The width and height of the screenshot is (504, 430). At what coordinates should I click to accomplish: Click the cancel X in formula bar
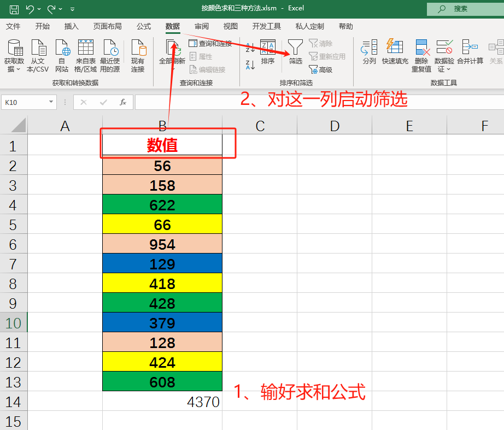pos(84,102)
